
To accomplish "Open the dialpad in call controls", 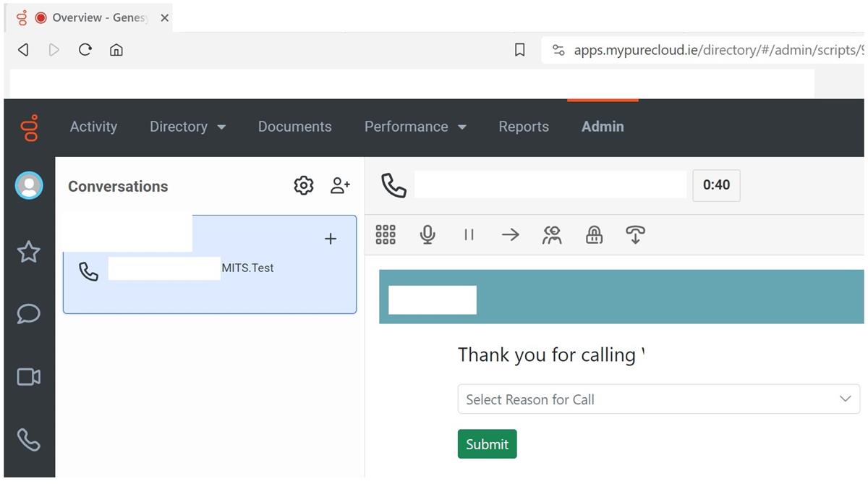I will coord(386,234).
